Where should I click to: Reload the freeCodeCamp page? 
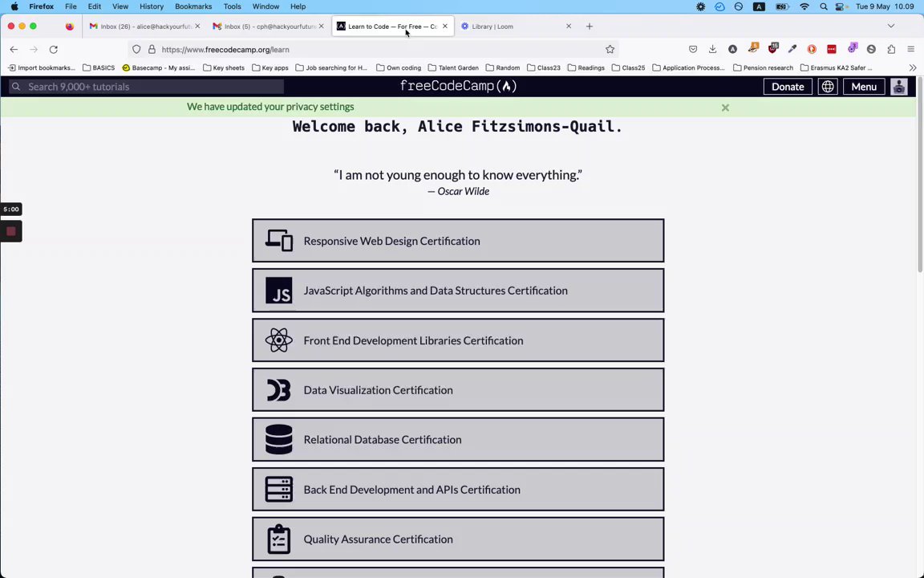(54, 50)
